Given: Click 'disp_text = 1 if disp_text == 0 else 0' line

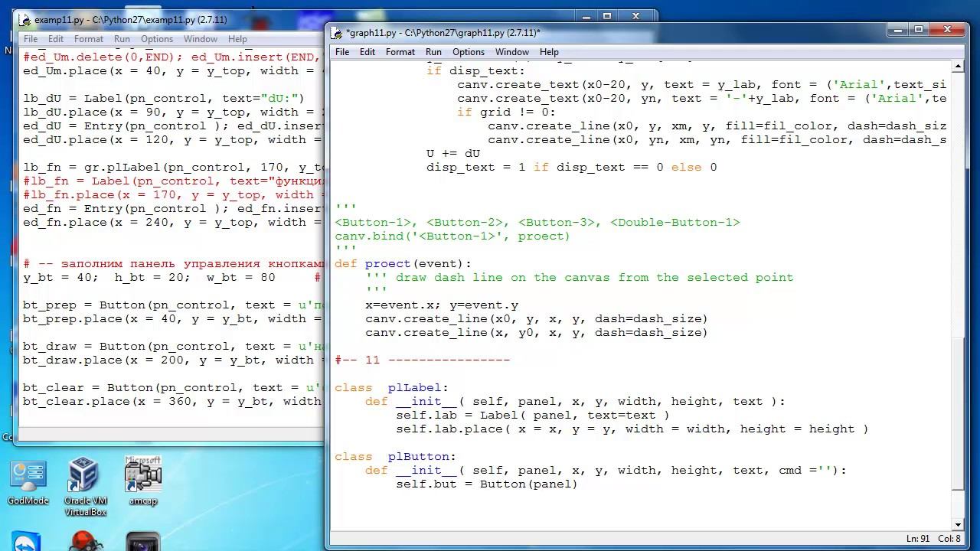Looking at the screenshot, I should [x=572, y=168].
